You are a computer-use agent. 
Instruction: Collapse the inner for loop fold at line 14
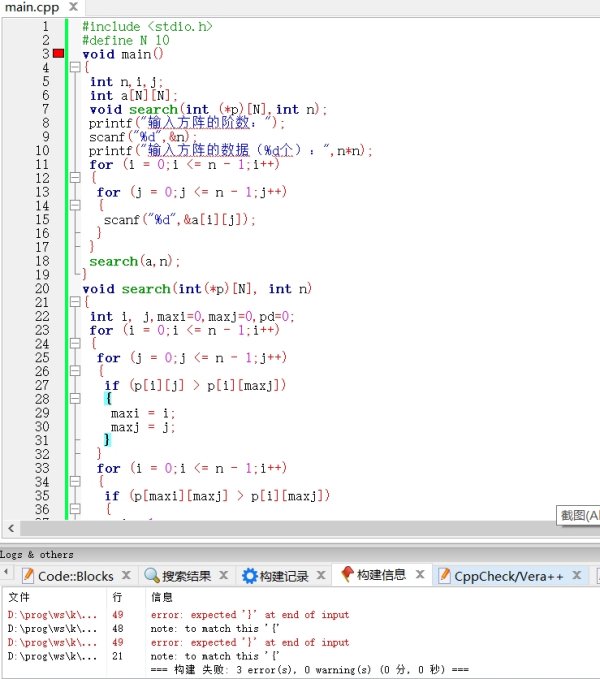click(x=74, y=206)
